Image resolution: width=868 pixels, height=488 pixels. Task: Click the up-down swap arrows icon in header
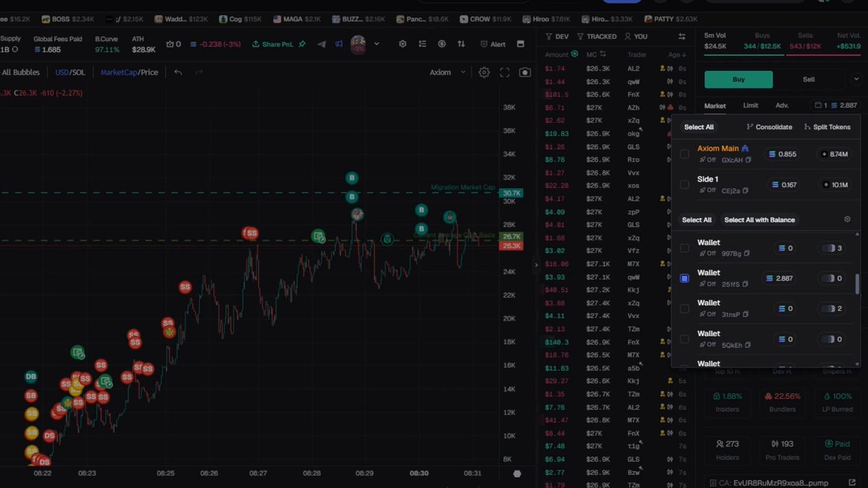(461, 44)
